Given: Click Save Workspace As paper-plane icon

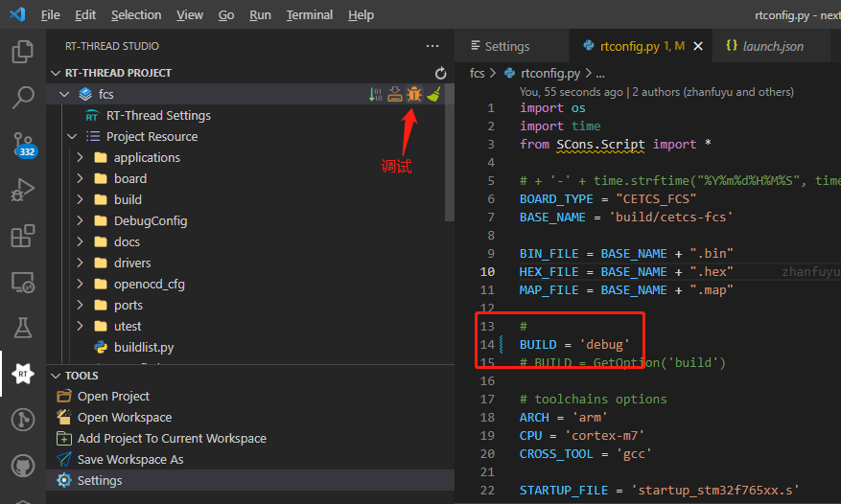Looking at the screenshot, I should (64, 460).
